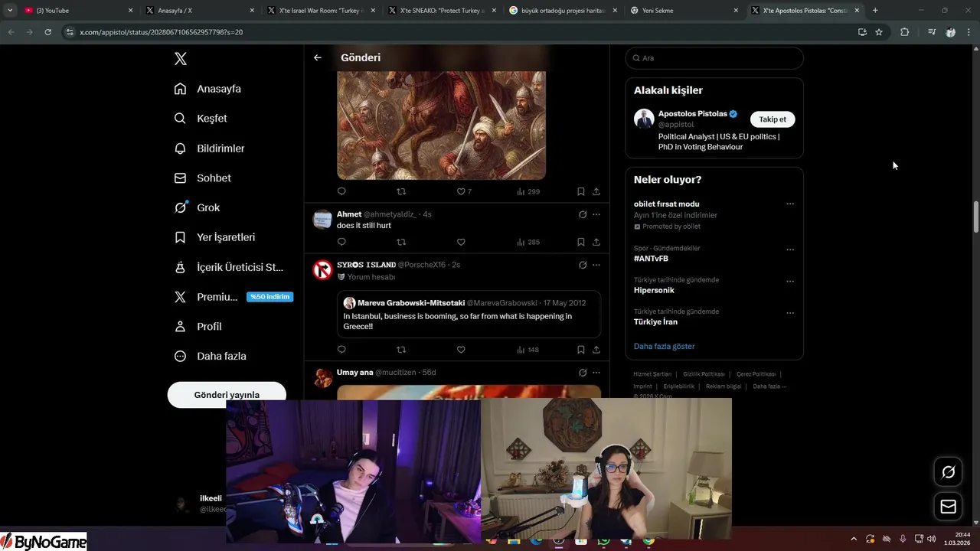Open quoted Mareva Grabowski-Mitsotaki tweet
Viewport: 980px width, 551px height.
coord(469,314)
